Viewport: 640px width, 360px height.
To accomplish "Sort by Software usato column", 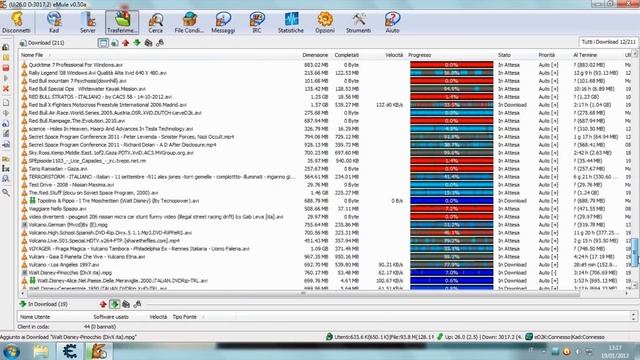I will 111,317.
